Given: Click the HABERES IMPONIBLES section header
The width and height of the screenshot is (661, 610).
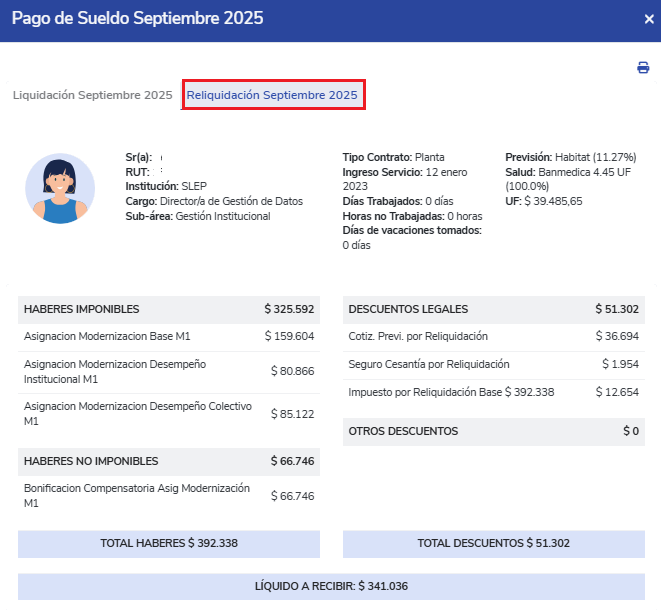Looking at the screenshot, I should coord(168,309).
